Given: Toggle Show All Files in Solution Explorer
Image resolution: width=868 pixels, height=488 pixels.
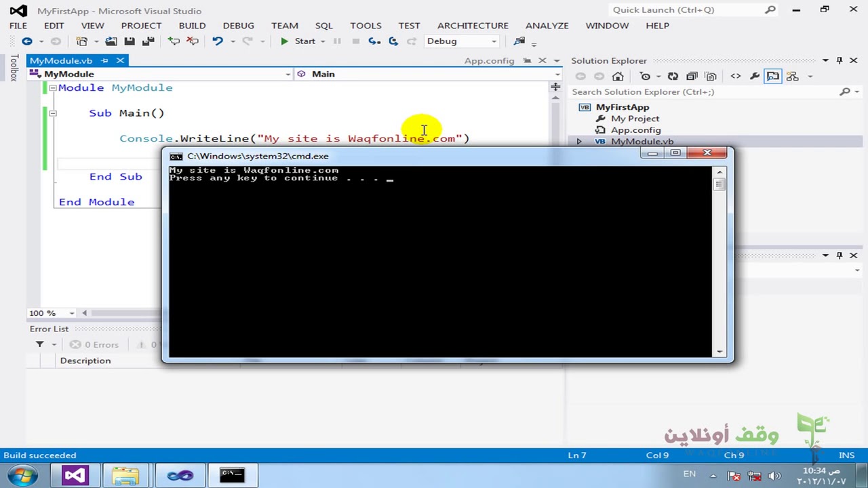Looking at the screenshot, I should coord(711,77).
